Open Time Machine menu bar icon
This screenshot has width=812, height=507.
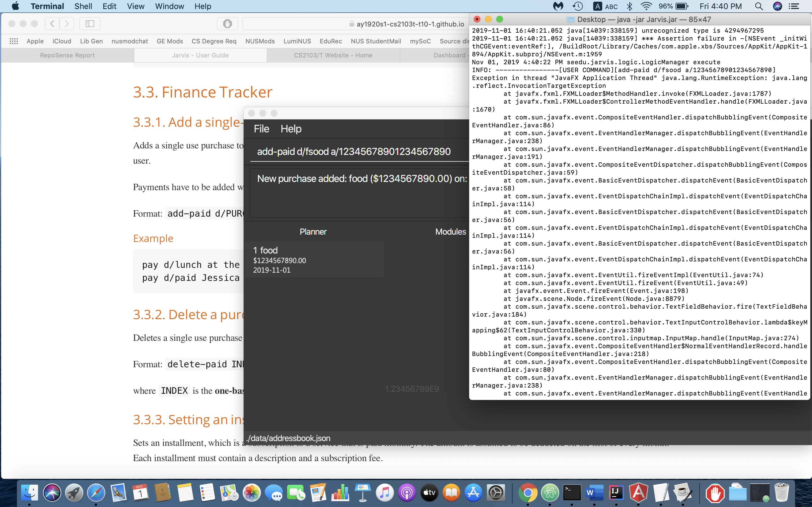[577, 6]
